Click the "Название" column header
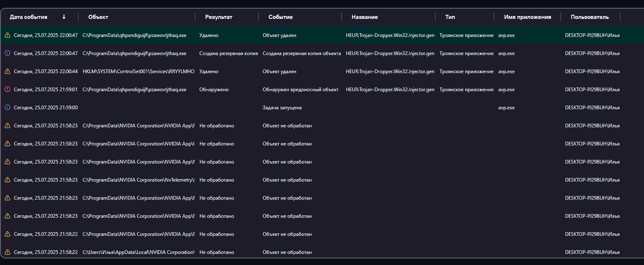The image size is (644, 265). point(365,17)
